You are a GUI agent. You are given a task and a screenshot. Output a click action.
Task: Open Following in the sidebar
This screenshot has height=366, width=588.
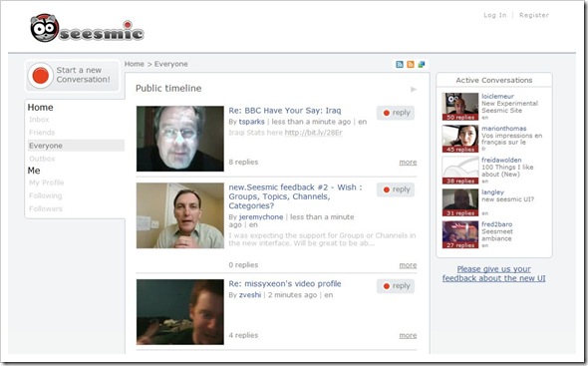(46, 195)
